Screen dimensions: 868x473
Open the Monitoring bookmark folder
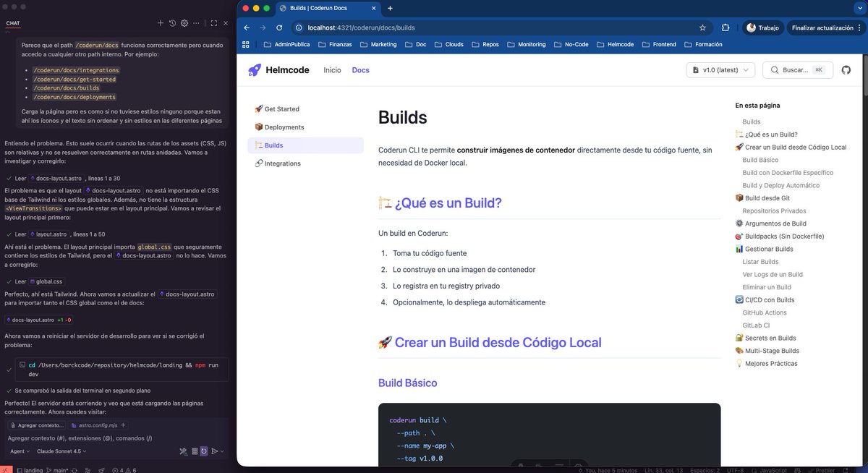[526, 44]
